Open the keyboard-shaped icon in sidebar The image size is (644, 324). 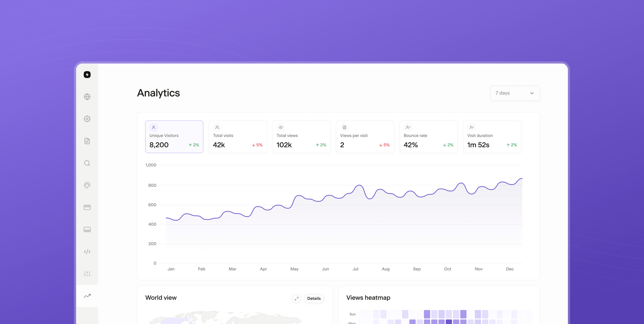pos(87,229)
